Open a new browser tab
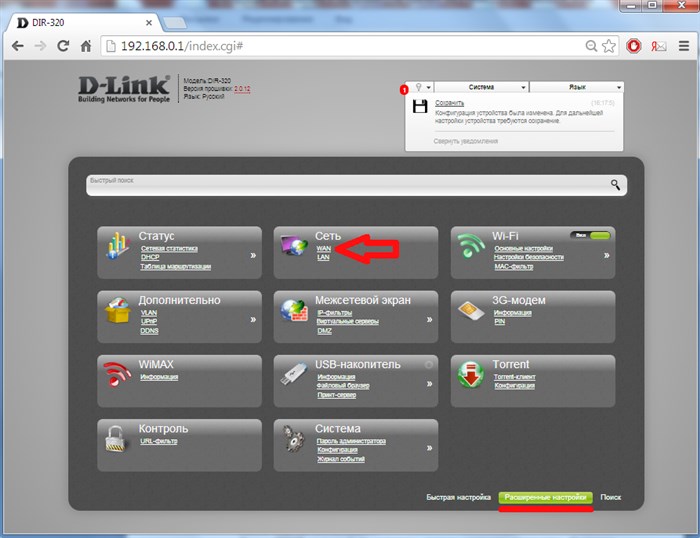 pyautogui.click(x=175, y=23)
